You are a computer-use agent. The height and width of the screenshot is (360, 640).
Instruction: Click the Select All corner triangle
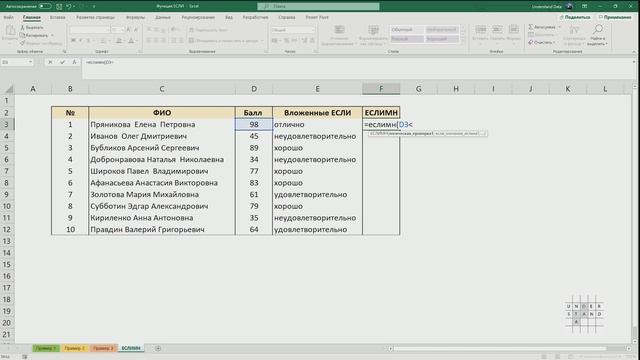coord(8,89)
